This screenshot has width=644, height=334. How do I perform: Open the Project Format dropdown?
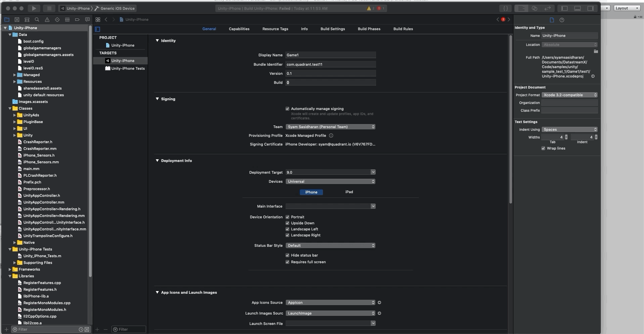pyautogui.click(x=569, y=95)
